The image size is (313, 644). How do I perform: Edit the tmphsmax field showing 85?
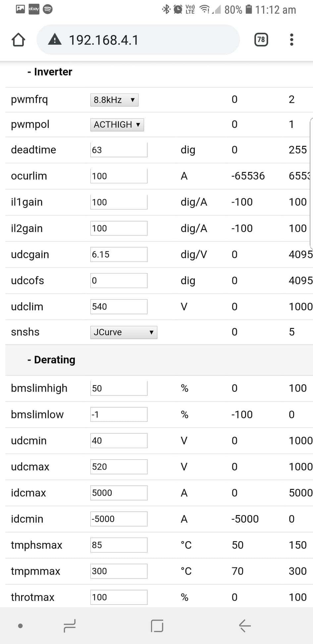point(119,545)
